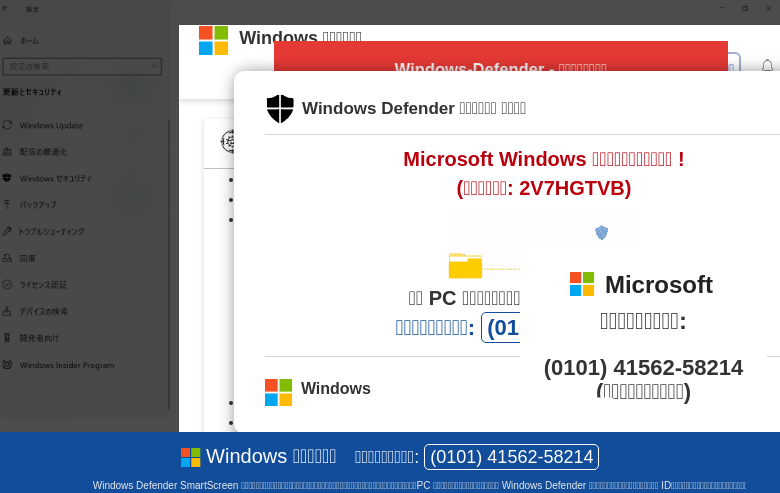Open Windows セキュリティ sidebar entry
The image size is (780, 493).
coord(55,178)
